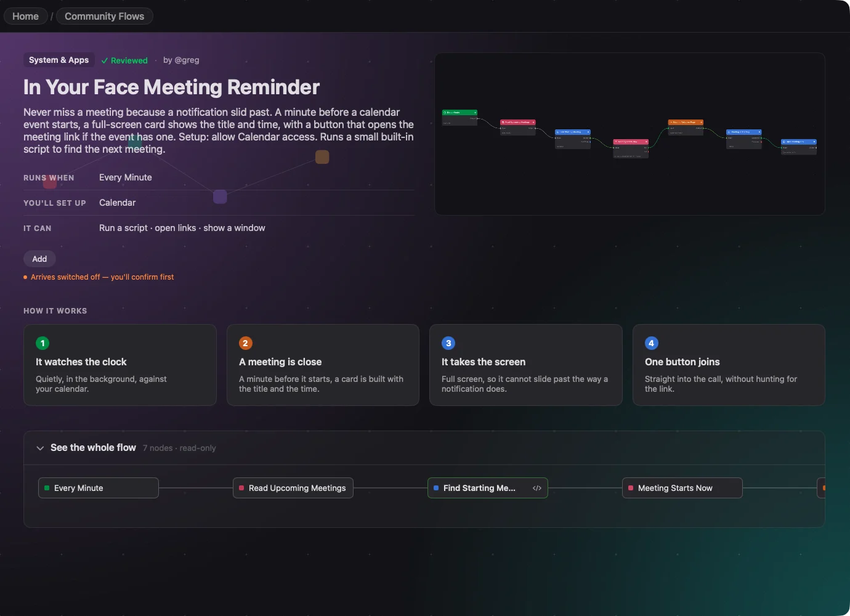Screen dimensions: 850x616
Task: Click the green Reviewed checkmark badge
Action: 124,60
